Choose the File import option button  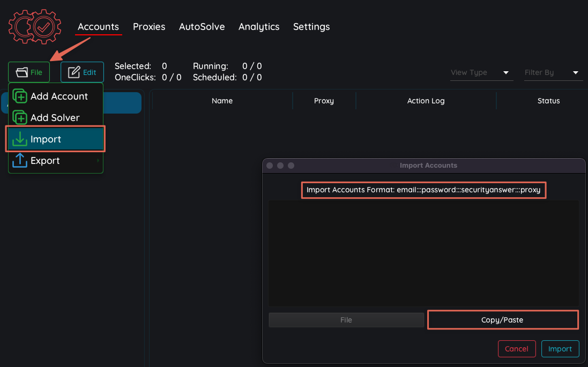[346, 320]
